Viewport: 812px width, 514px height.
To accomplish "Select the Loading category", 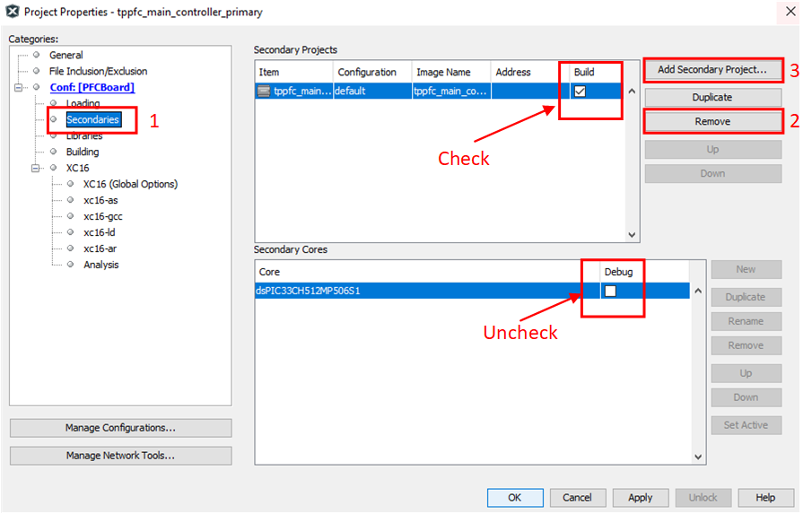I will coord(83,103).
